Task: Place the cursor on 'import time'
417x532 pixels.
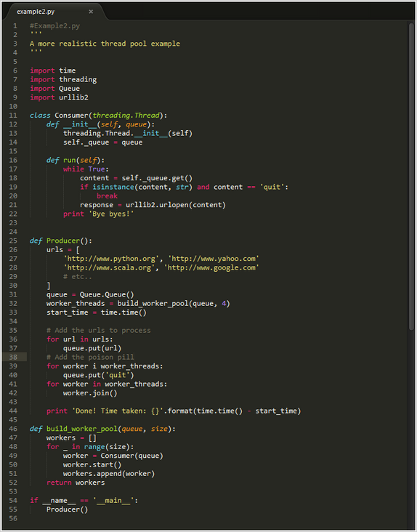Action: pos(53,70)
